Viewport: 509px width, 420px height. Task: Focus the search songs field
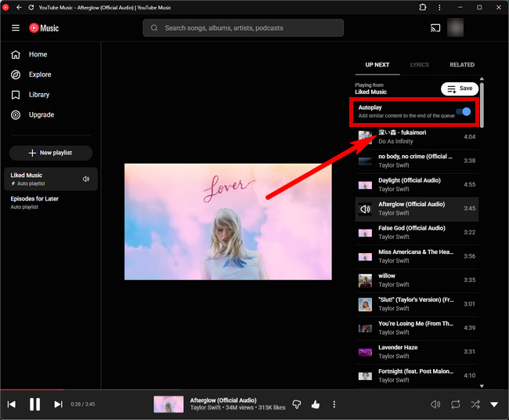244,28
